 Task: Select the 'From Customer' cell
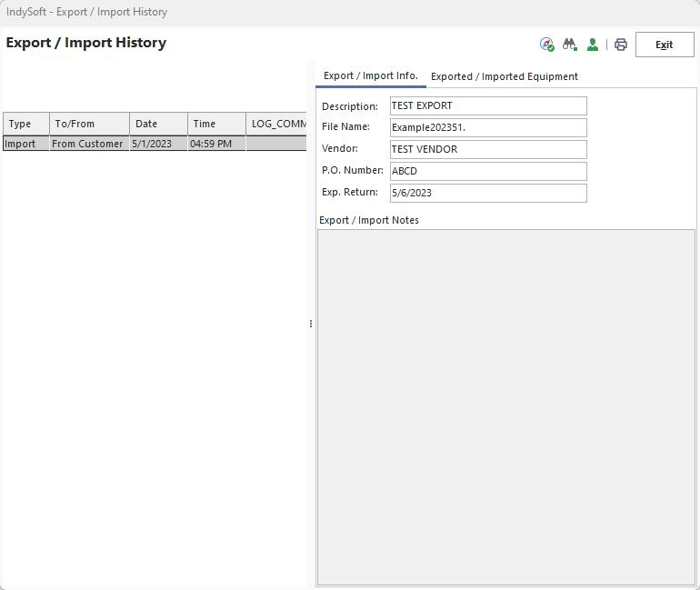pos(89,144)
